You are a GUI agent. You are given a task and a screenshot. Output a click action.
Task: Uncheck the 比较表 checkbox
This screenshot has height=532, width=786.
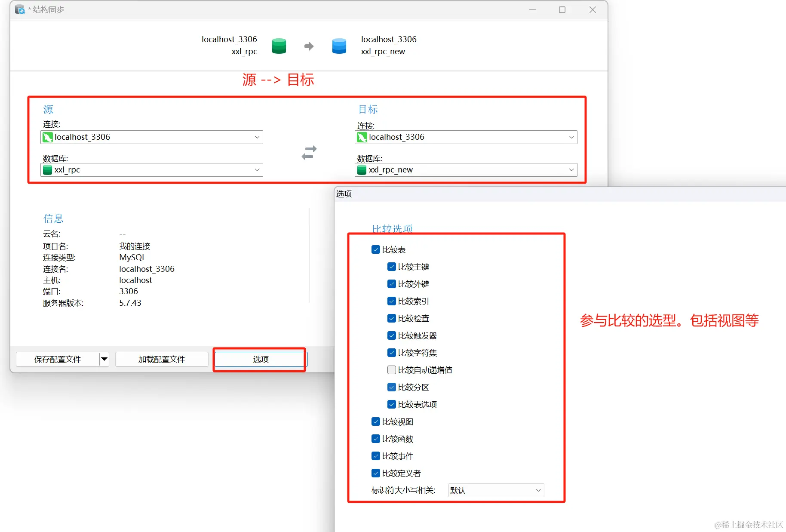[x=375, y=249]
